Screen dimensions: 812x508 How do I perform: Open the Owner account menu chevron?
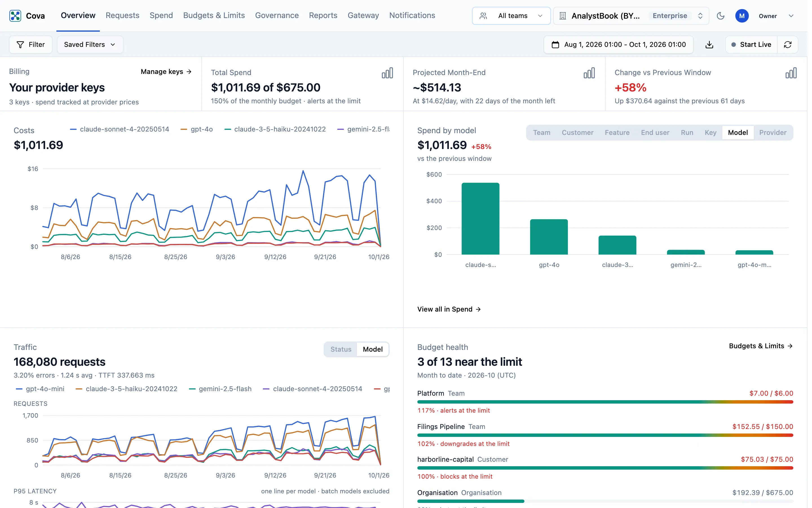click(x=791, y=16)
